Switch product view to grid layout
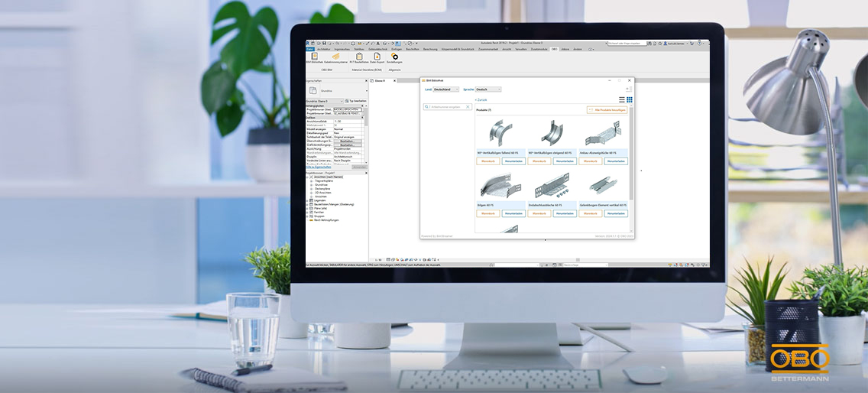The height and width of the screenshot is (393, 868). [630, 99]
